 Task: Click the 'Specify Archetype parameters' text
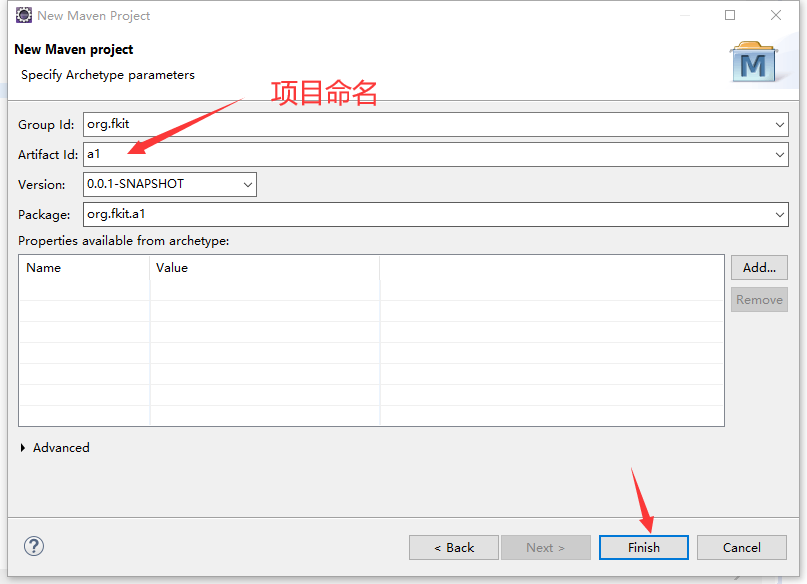click(108, 75)
